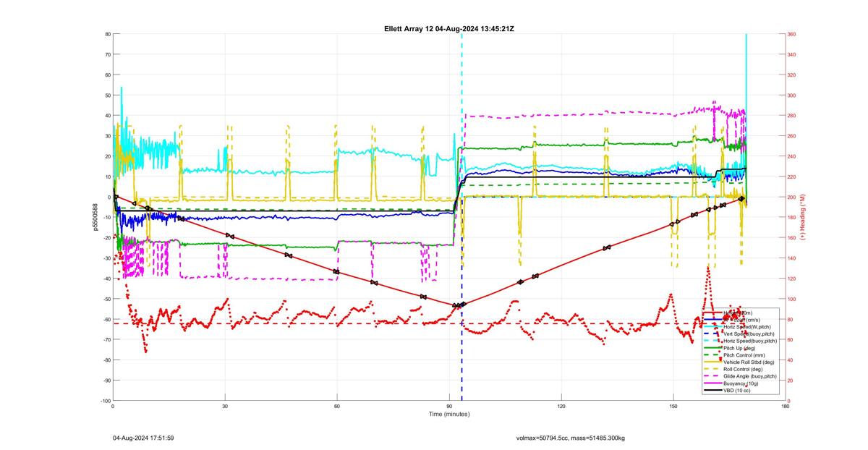The width and height of the screenshot is (868, 450).
Task: Click the "220" tick on the heading axis
Action: 792,177
